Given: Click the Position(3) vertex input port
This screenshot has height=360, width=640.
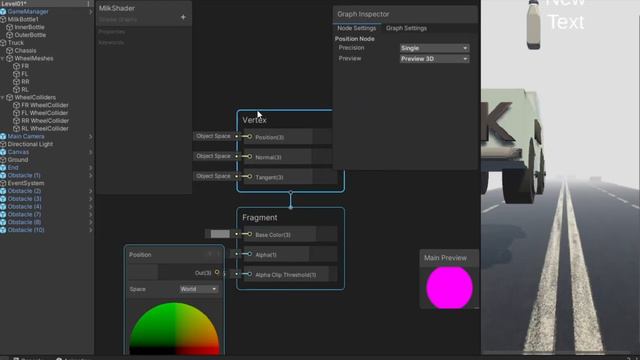Looking at the screenshot, I should 249,137.
